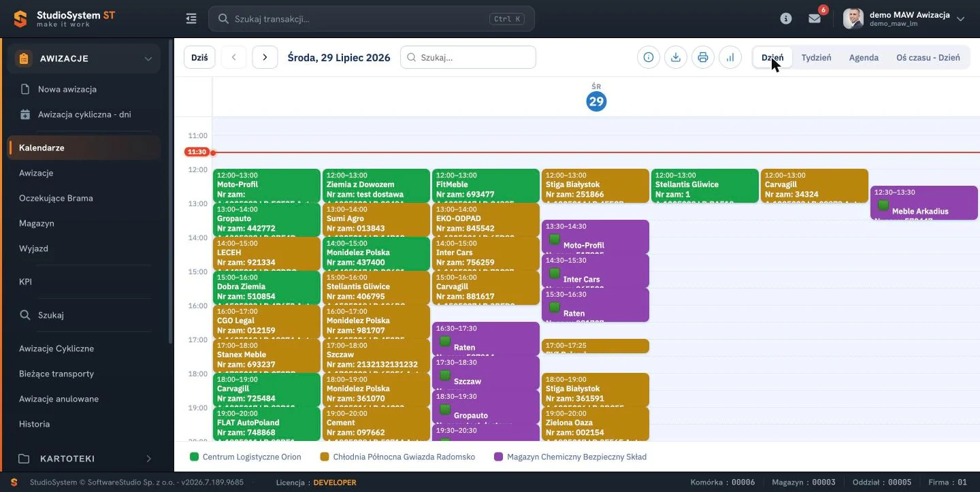Viewport: 980px width, 492px height.
Task: Open Stellantis Gliwice 12:00–13:00 appointment
Action: 705,186
